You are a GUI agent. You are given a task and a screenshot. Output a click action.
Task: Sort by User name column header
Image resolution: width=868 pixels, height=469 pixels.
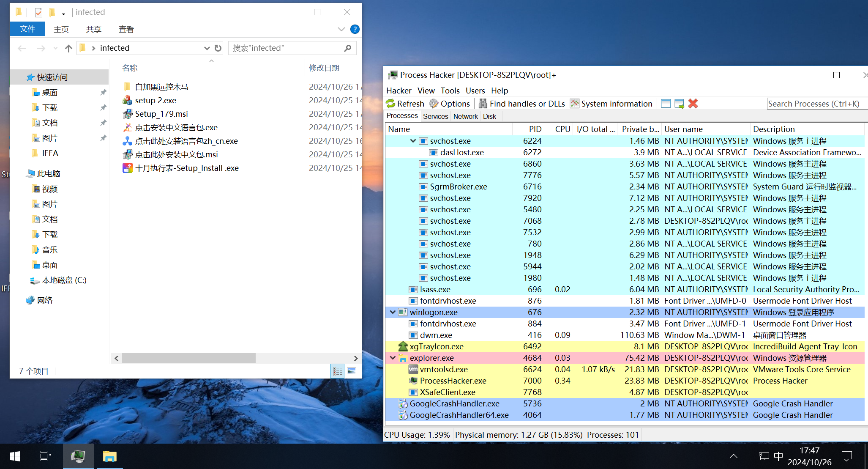click(x=706, y=129)
